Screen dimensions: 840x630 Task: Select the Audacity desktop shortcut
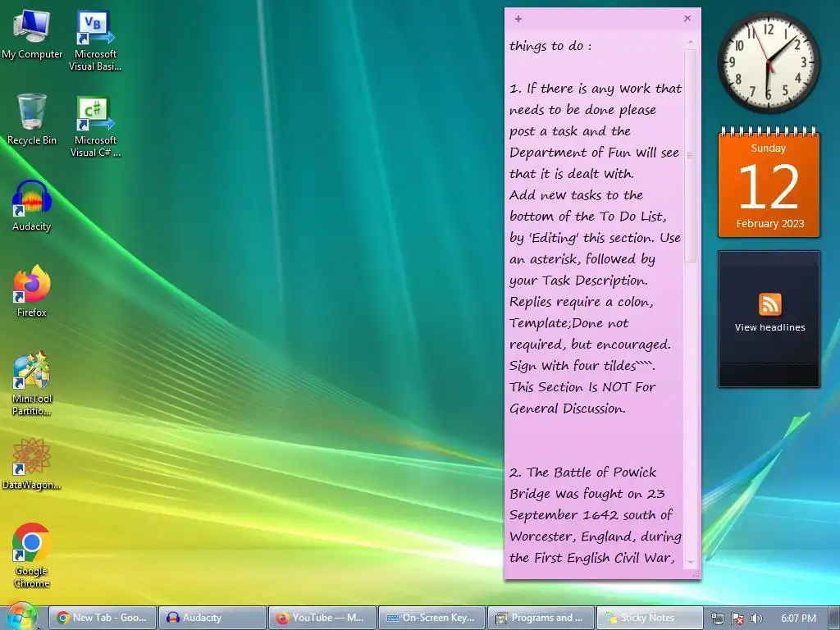(32, 206)
